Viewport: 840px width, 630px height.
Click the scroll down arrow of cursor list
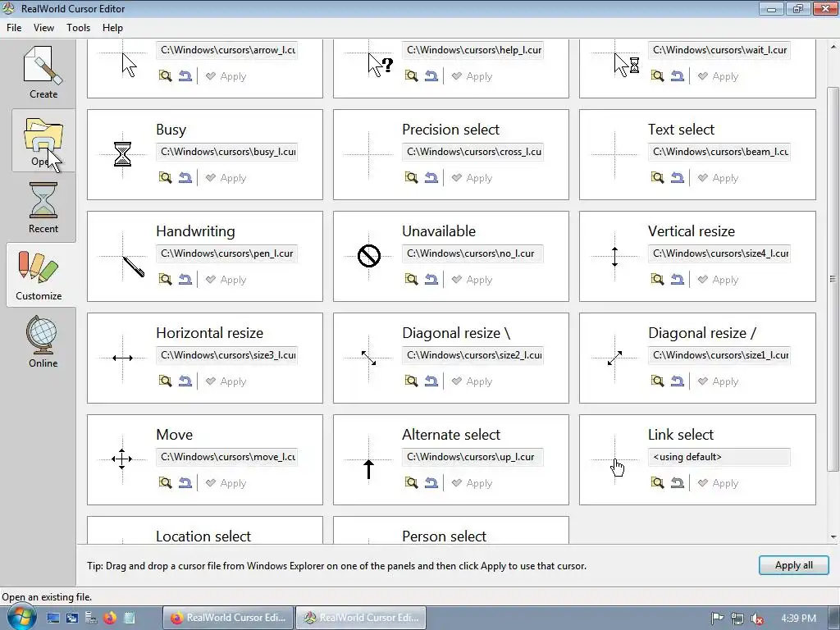tap(833, 536)
